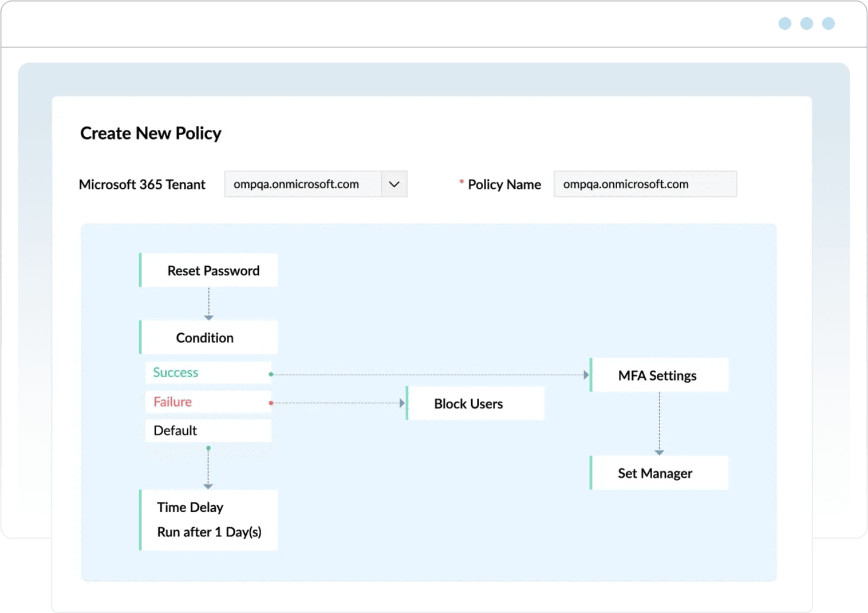Open the tenant selection chevron
Viewport: 868px width, 613px height.
click(393, 184)
